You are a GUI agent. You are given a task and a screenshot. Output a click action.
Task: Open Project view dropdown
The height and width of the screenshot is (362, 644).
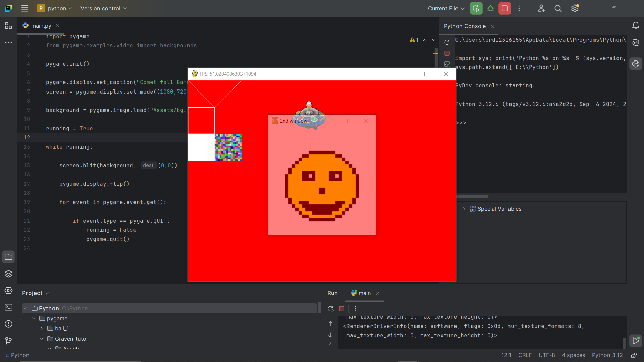pos(36,293)
